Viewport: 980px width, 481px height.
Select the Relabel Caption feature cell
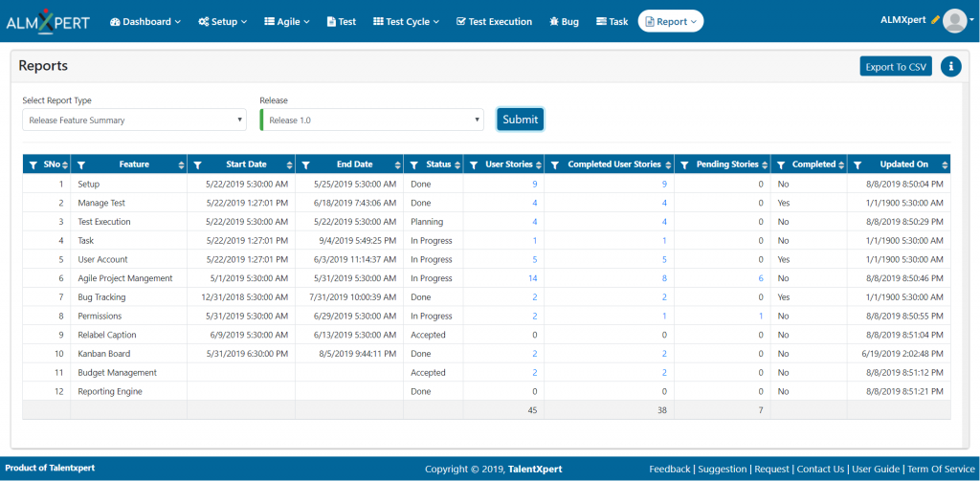[x=129, y=335]
